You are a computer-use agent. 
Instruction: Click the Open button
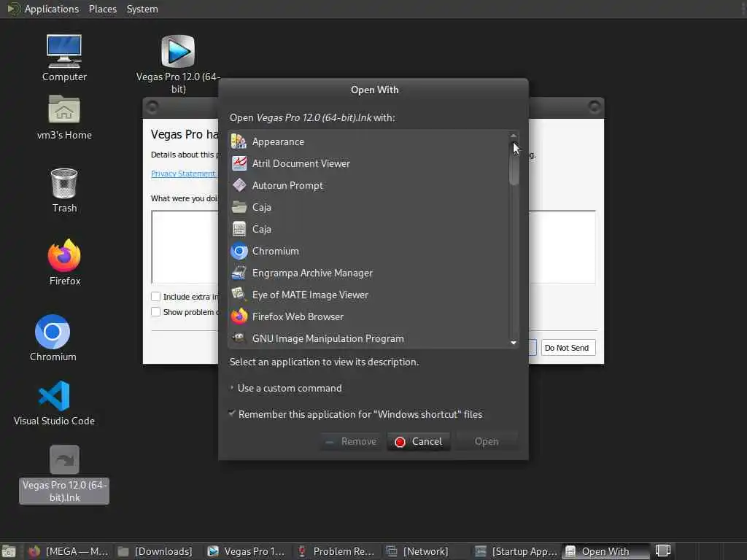[x=487, y=441]
